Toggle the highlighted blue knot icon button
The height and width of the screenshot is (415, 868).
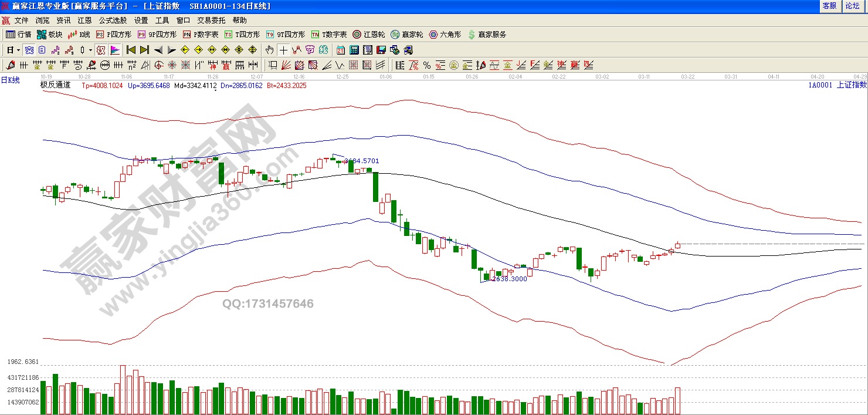[29, 50]
